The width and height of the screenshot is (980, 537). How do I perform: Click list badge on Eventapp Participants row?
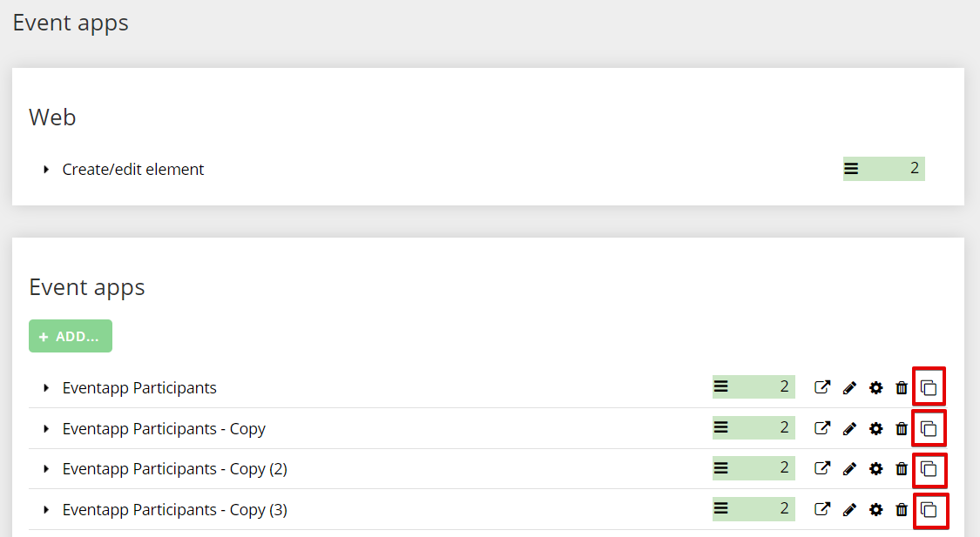[754, 387]
